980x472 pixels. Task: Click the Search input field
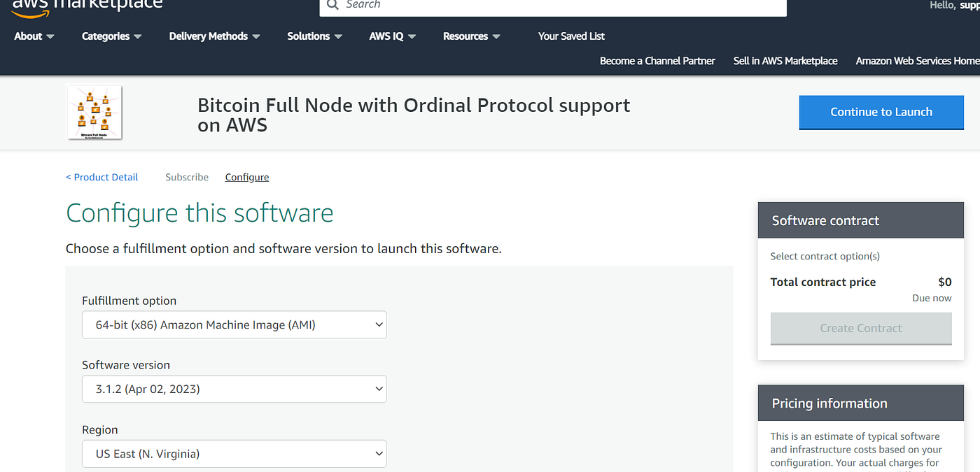coord(553,6)
